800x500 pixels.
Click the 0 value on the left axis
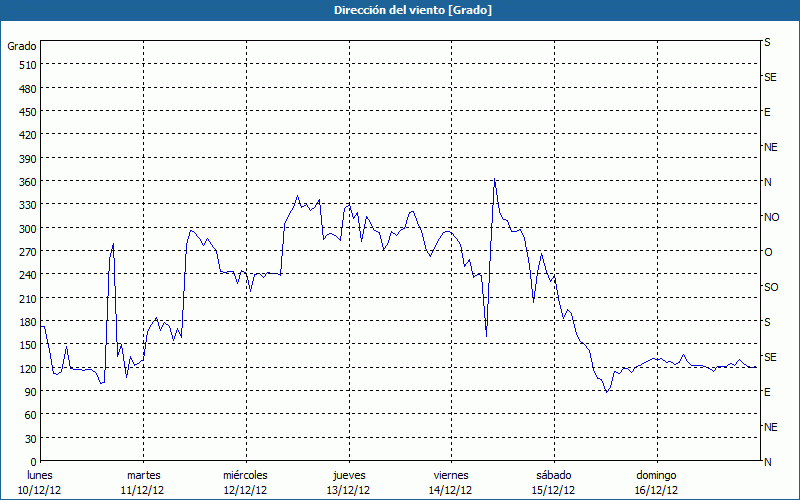31,462
